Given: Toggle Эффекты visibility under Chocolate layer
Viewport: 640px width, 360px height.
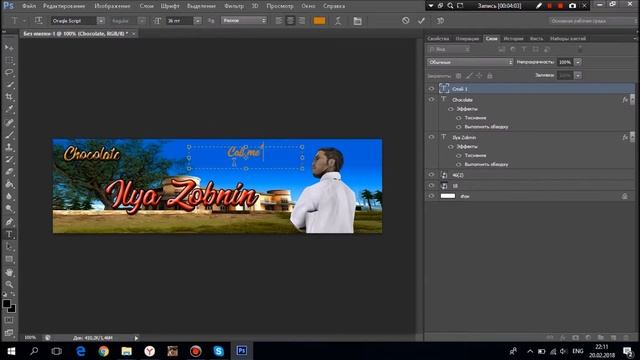Looking at the screenshot, I should point(451,109).
